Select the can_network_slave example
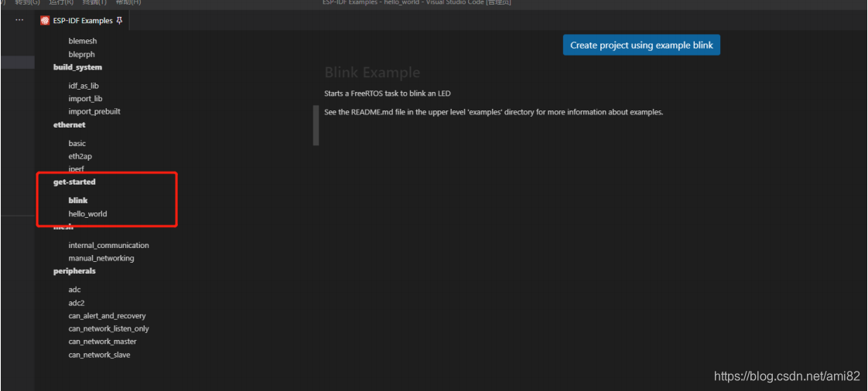868x391 pixels. [x=100, y=355]
